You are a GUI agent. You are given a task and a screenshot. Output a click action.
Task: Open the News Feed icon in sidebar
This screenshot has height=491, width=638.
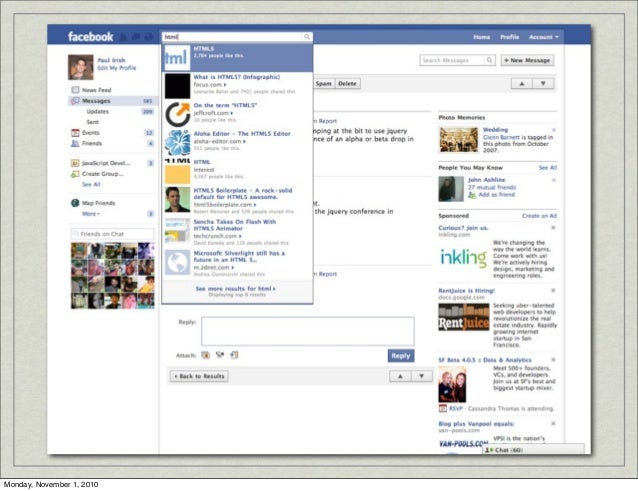point(75,90)
